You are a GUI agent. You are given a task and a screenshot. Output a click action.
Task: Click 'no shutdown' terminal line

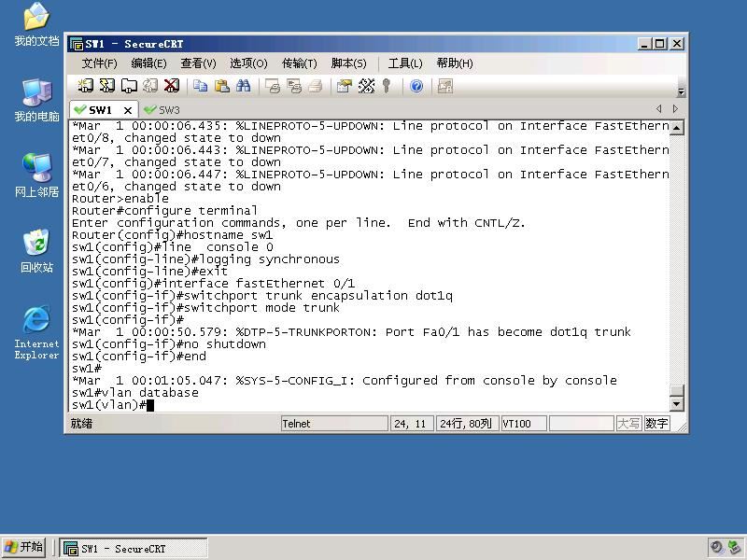click(169, 344)
